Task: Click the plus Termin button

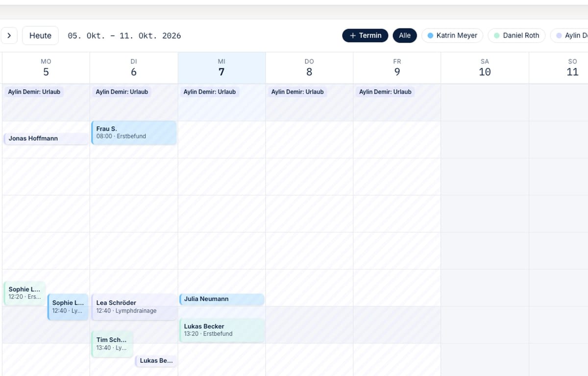Action: pyautogui.click(x=365, y=35)
